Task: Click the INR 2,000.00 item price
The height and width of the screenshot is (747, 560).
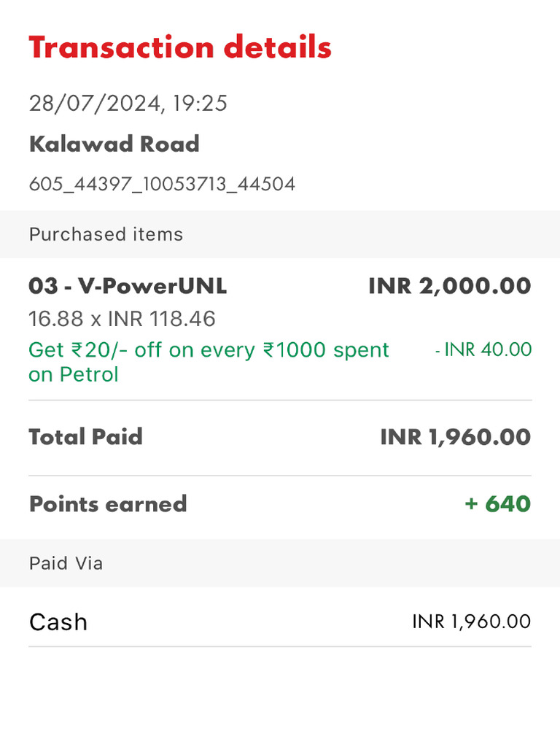Action: 449,286
